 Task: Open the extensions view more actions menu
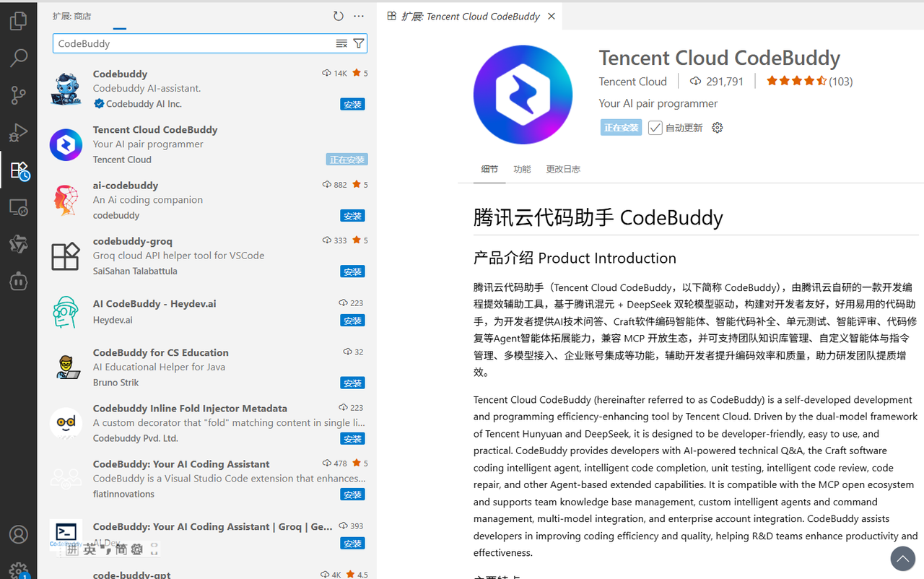coord(359,16)
